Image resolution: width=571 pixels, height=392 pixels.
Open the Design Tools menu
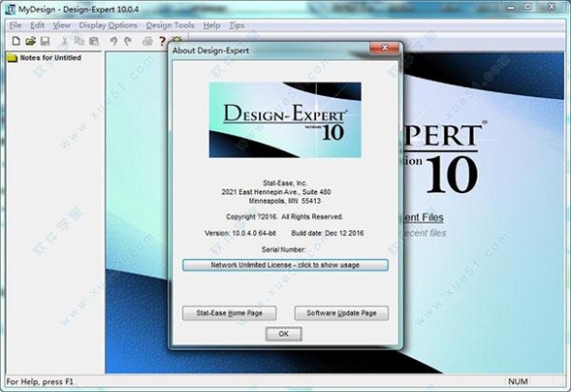click(170, 25)
